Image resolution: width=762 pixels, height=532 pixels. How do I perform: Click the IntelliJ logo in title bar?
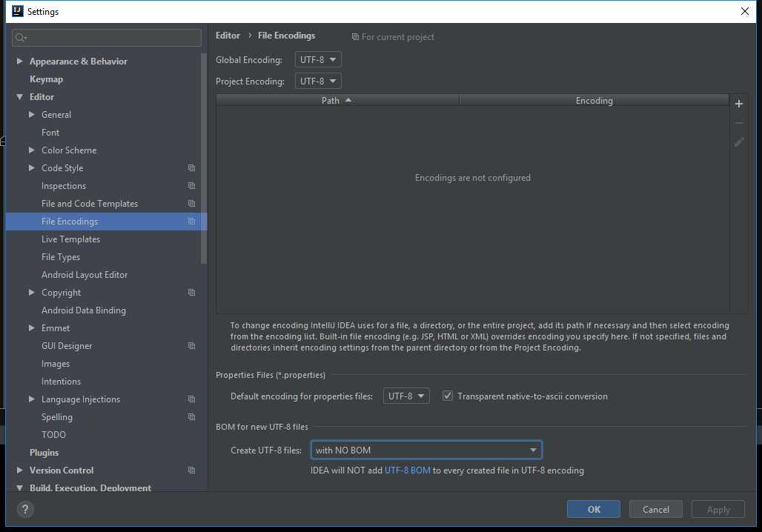tap(18, 10)
